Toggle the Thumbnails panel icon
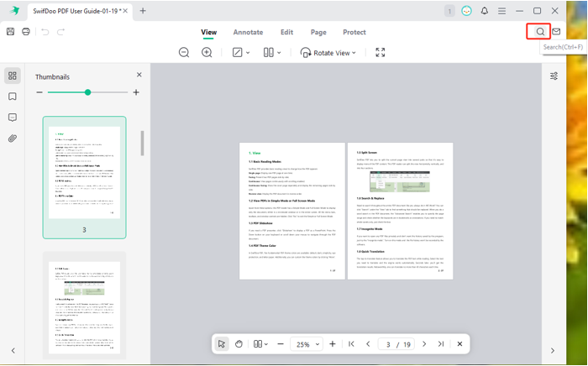Image resolution: width=588 pixels, height=366 pixels. click(13, 76)
